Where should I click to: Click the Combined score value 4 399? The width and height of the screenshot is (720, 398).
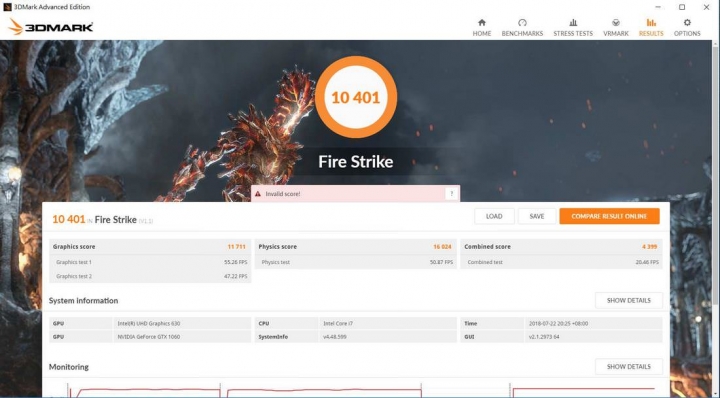[649, 247]
